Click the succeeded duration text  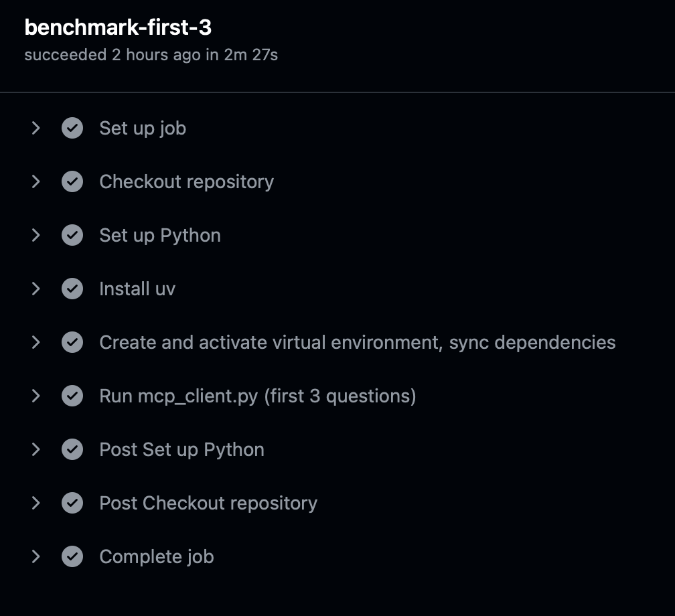coord(151,55)
